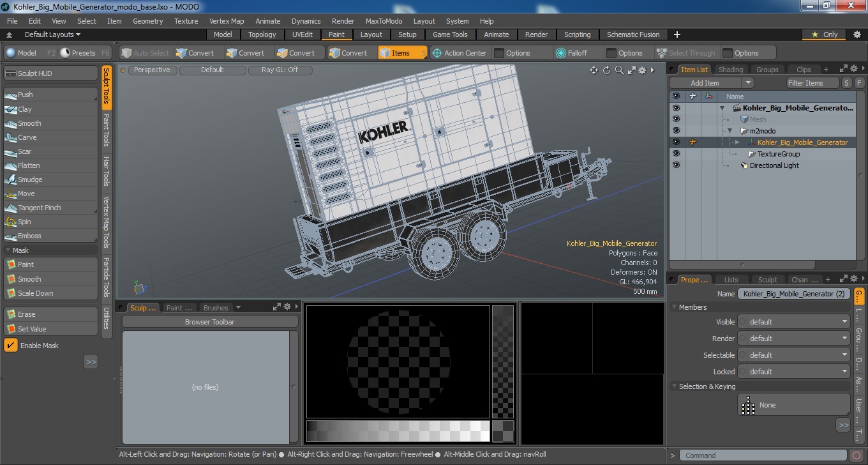Open the Default Layouts dropdown
This screenshot has width=868, height=465.
pos(52,34)
